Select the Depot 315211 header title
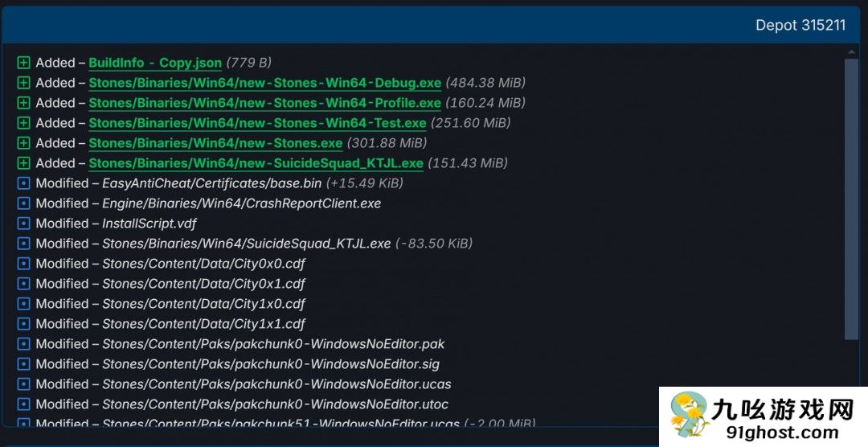Screen dimensions: 868x447 tap(800, 25)
